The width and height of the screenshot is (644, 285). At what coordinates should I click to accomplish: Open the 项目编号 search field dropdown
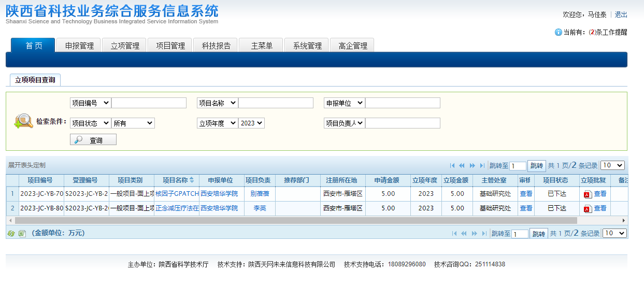point(91,103)
